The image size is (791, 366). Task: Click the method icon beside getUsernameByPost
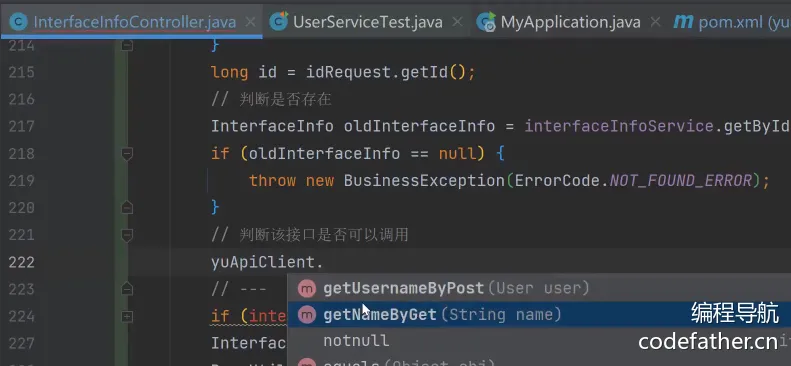point(306,288)
